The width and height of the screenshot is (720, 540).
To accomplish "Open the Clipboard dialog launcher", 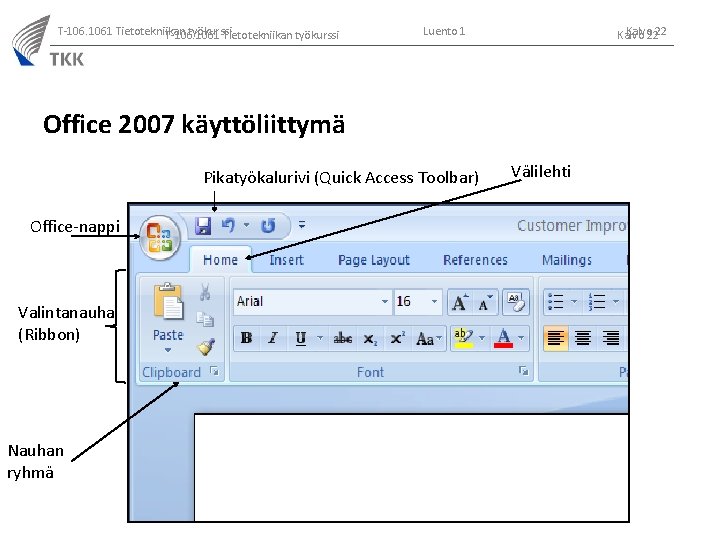I will tap(214, 371).
